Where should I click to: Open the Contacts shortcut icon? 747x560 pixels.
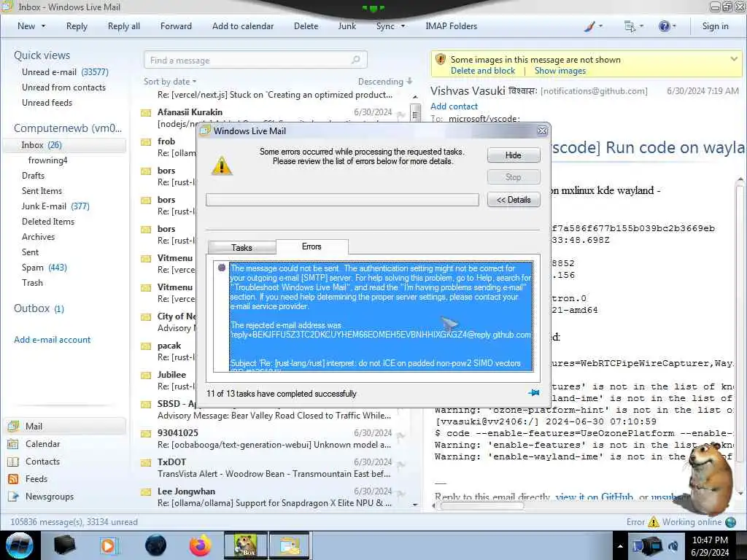point(13,462)
